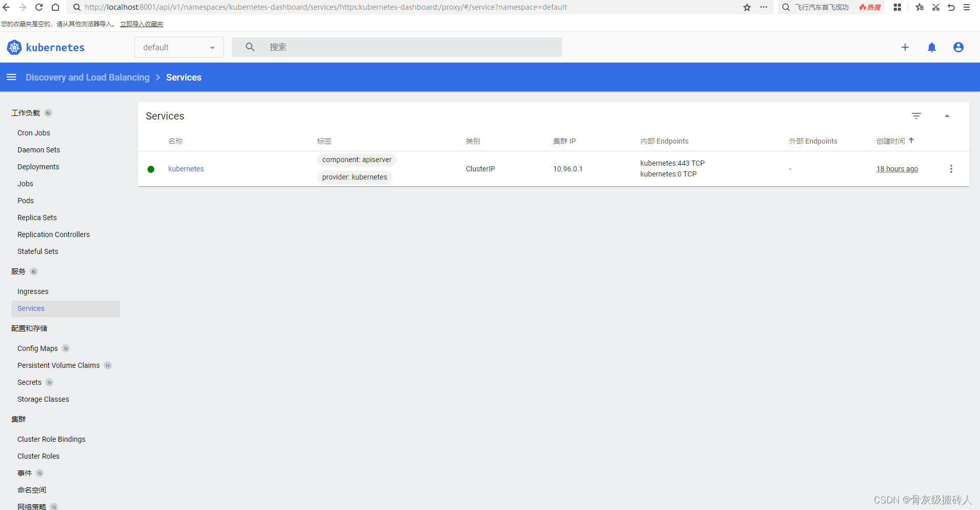This screenshot has height=510, width=980.
Task: Open Replication Controllers in sidebar
Action: click(53, 234)
